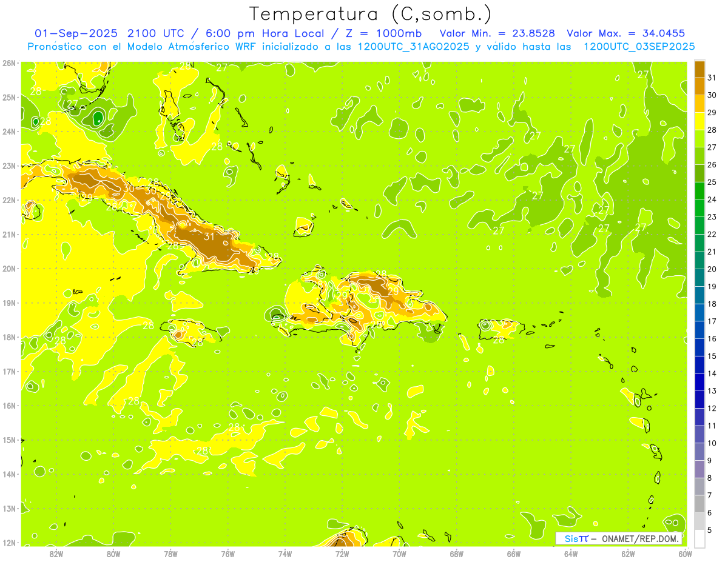Click the '22N' latitude axis label

pyautogui.click(x=9, y=200)
